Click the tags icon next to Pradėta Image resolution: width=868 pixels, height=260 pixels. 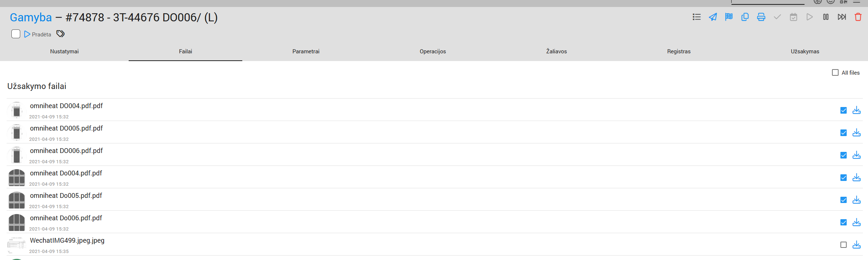tap(60, 34)
